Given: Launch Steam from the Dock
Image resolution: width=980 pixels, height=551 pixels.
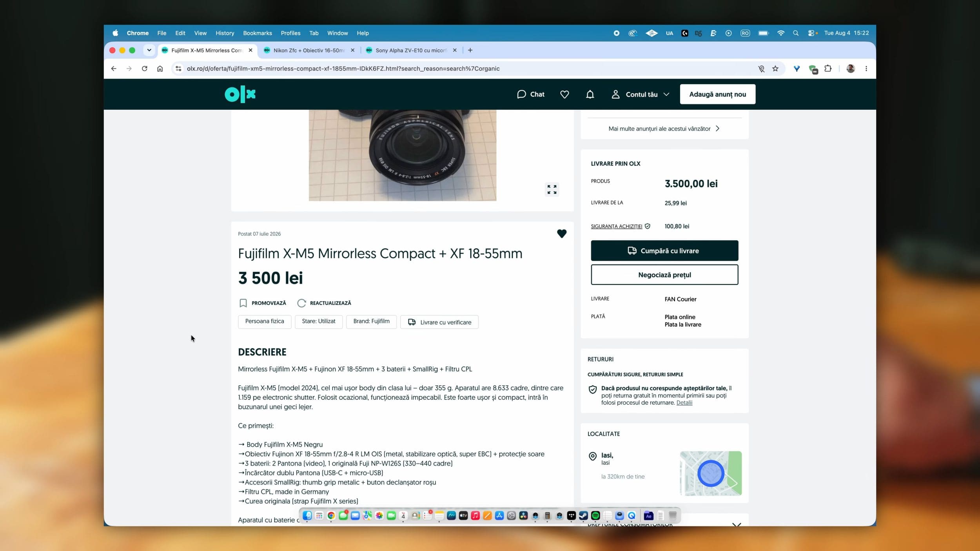Looking at the screenshot, I should (583, 516).
